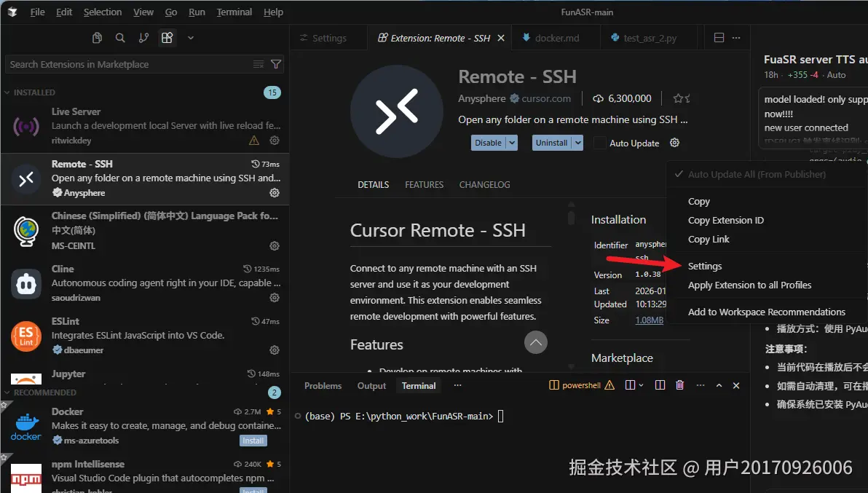Click the clear search results lines icon
The image size is (868, 493).
click(258, 64)
